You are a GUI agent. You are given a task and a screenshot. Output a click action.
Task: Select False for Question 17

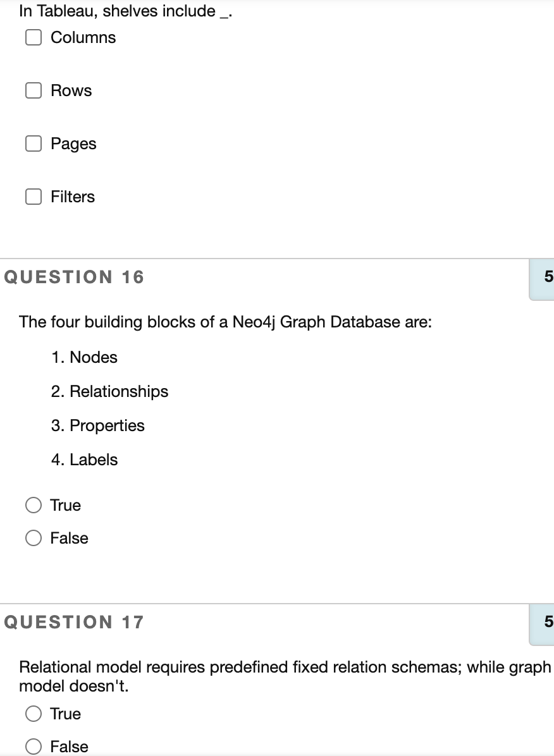[x=33, y=747]
